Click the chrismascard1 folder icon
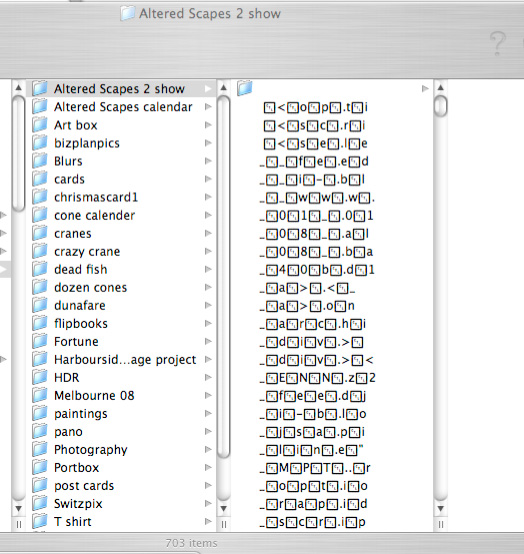 coord(40,196)
